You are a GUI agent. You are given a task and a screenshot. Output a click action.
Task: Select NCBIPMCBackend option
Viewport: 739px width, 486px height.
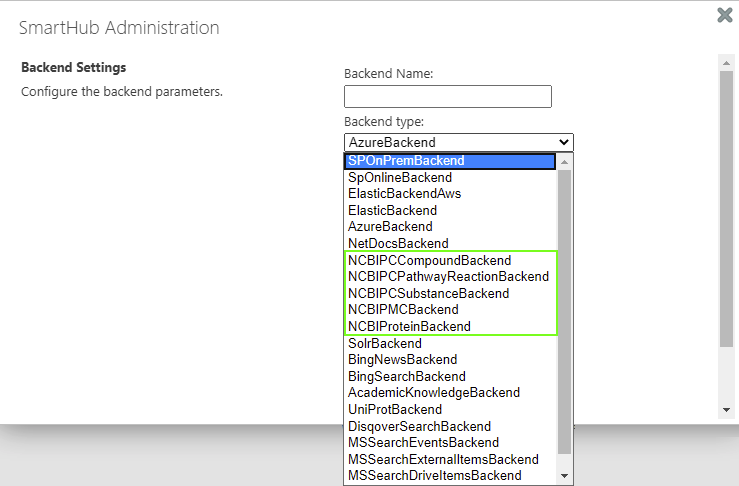(x=403, y=310)
